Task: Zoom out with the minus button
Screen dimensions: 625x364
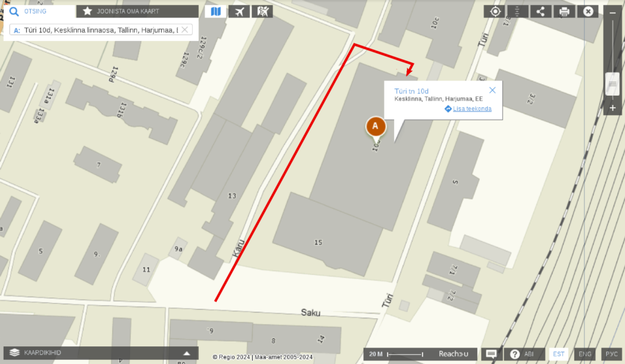Action: click(613, 13)
